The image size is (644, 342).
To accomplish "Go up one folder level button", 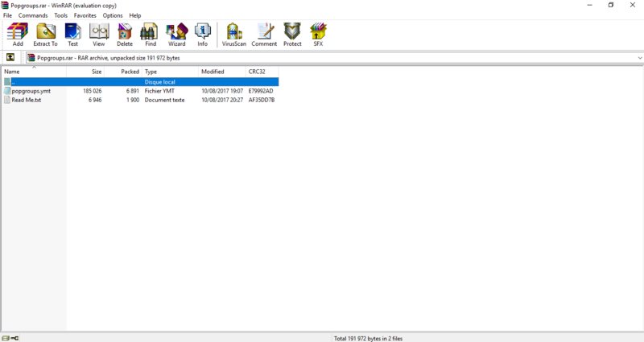I will point(10,58).
